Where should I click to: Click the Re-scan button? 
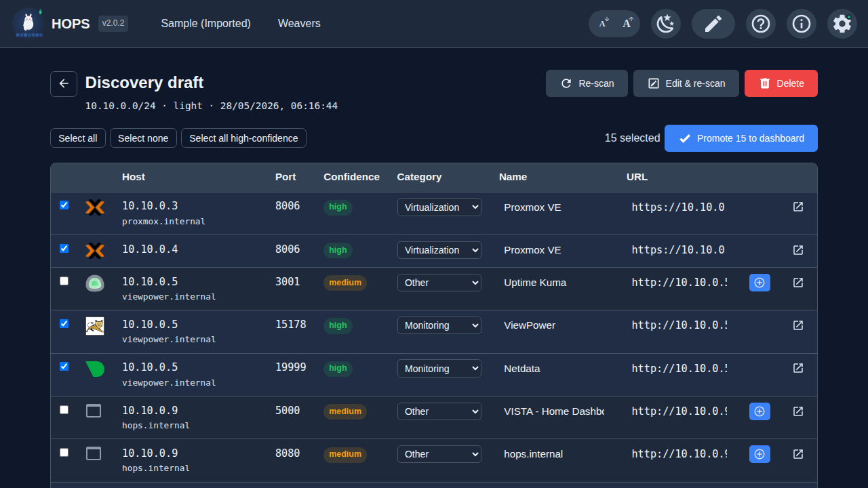pyautogui.click(x=587, y=83)
